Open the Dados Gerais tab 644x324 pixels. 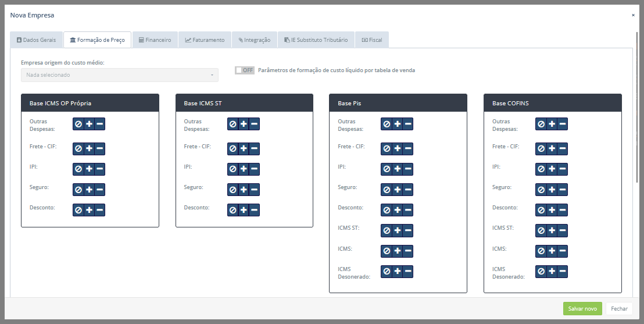pos(36,40)
